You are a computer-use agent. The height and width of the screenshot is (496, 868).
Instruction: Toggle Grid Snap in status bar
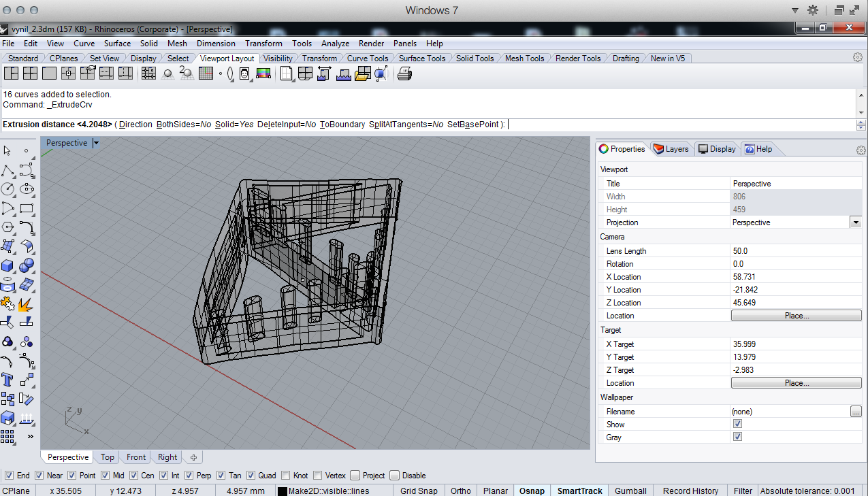point(419,491)
